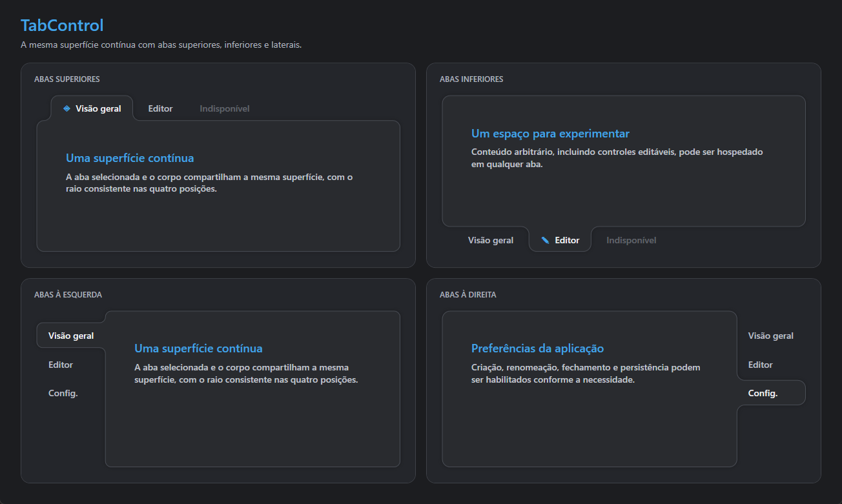Click heading 'Preferências da aplicação'
Viewport: 842px width, 504px height.
click(537, 348)
